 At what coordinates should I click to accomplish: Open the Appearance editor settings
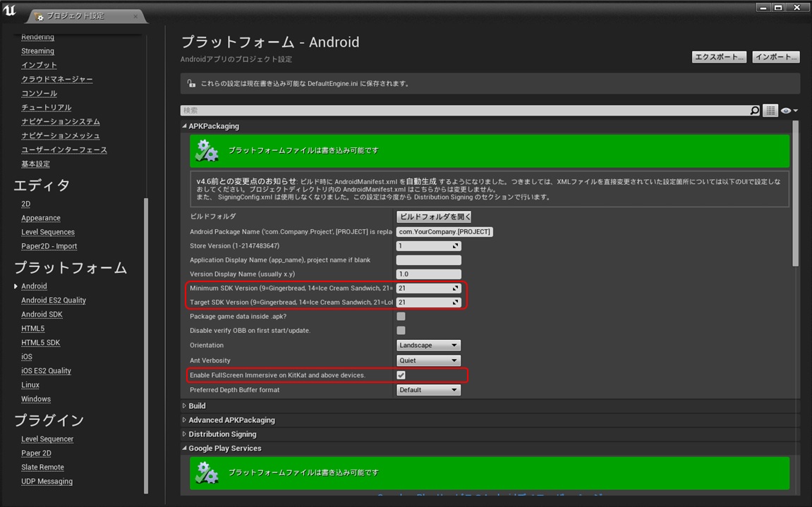(40, 218)
